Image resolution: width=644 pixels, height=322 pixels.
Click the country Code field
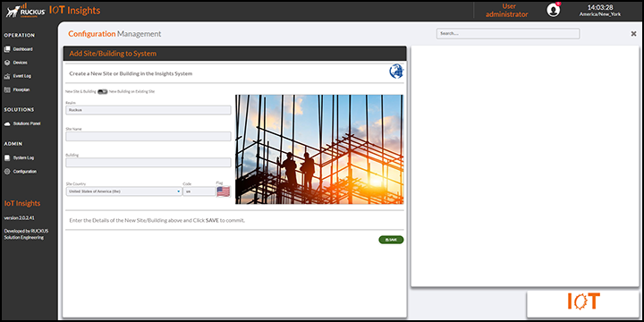[x=199, y=191]
